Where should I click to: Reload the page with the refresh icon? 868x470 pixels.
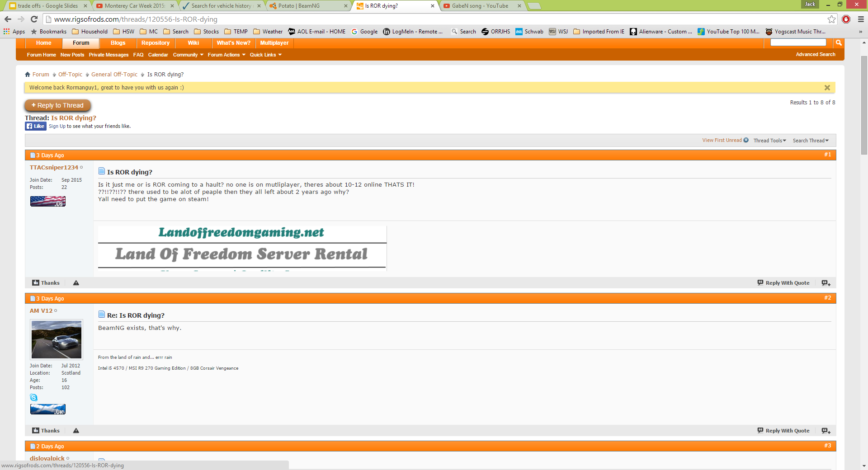(34, 19)
